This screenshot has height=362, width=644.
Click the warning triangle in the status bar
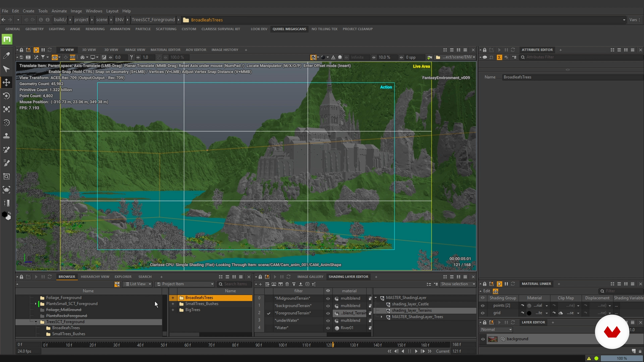point(589,358)
